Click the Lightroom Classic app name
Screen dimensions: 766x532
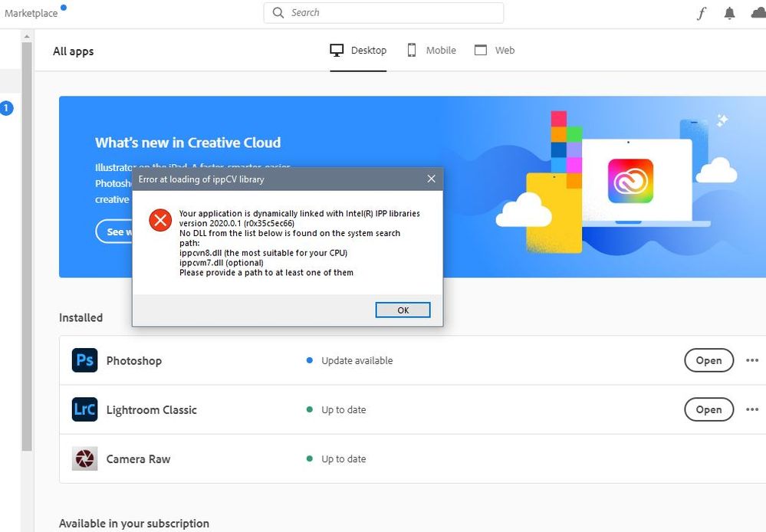click(152, 409)
